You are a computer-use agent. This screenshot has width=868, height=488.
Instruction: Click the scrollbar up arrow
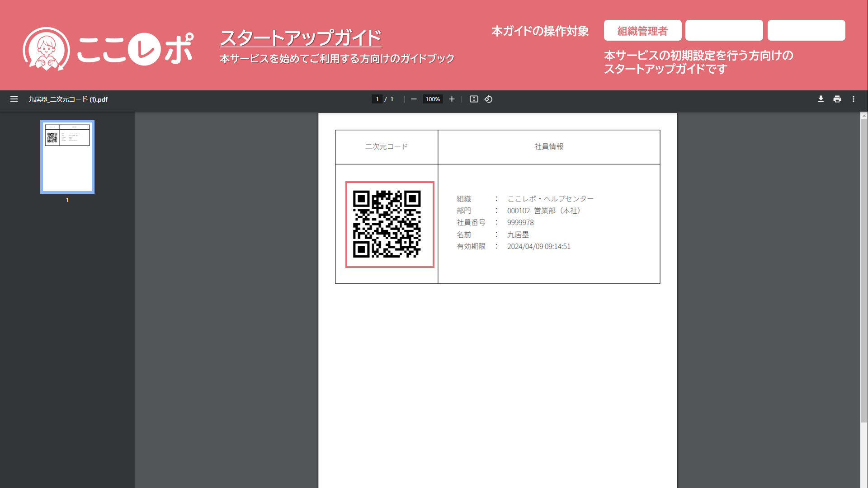[864, 116]
